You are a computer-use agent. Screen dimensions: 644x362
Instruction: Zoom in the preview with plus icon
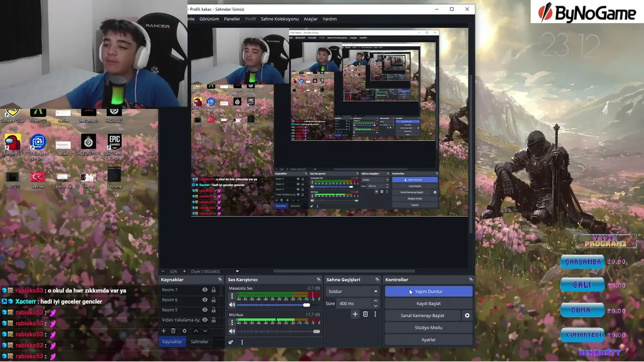(184, 271)
